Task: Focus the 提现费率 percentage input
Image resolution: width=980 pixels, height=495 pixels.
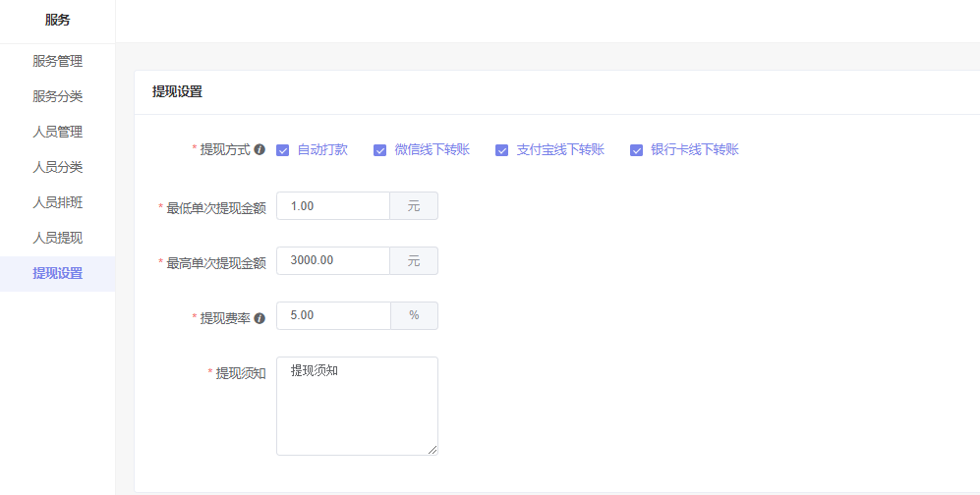Action: click(x=334, y=315)
